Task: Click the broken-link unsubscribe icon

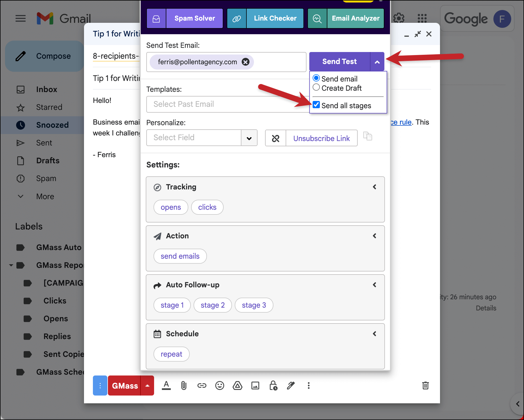Action: [276, 138]
